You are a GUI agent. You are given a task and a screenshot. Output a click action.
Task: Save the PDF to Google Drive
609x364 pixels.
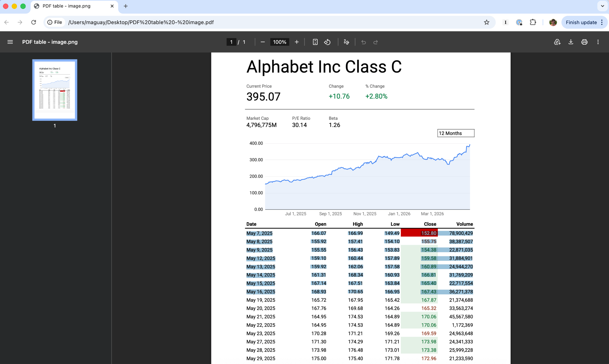(557, 42)
